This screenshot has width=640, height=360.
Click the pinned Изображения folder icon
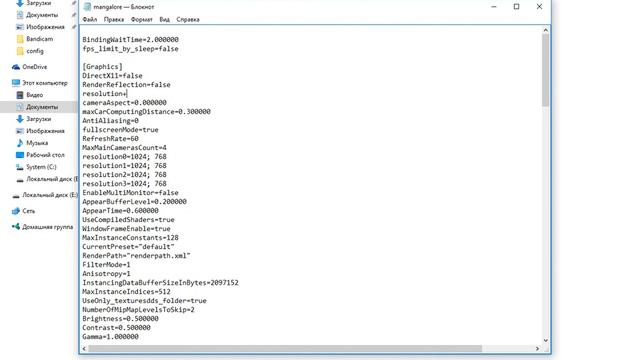point(20,27)
